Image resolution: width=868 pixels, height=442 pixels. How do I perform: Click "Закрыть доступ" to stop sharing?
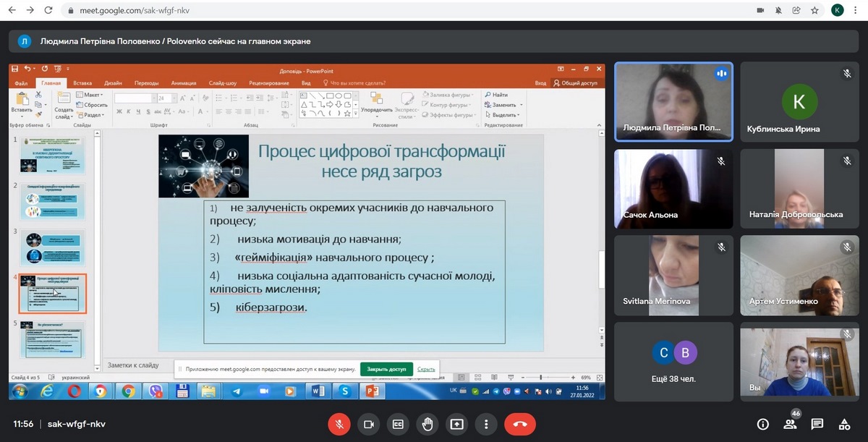tap(386, 369)
